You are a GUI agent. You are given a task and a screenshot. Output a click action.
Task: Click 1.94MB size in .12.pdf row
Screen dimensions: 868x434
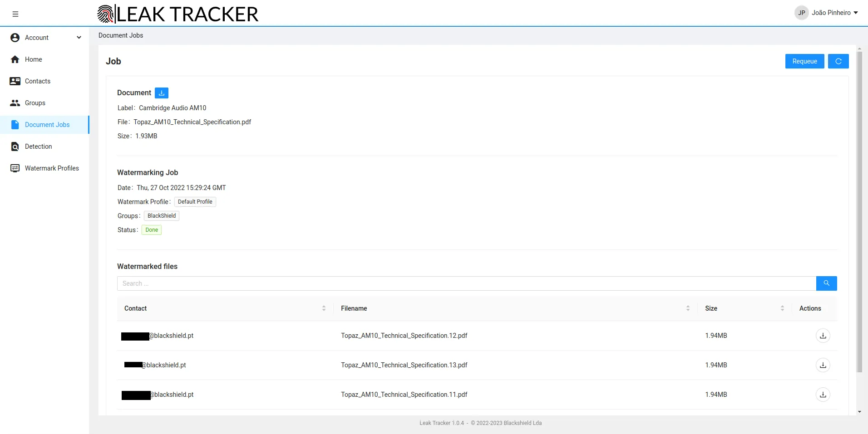click(x=716, y=336)
